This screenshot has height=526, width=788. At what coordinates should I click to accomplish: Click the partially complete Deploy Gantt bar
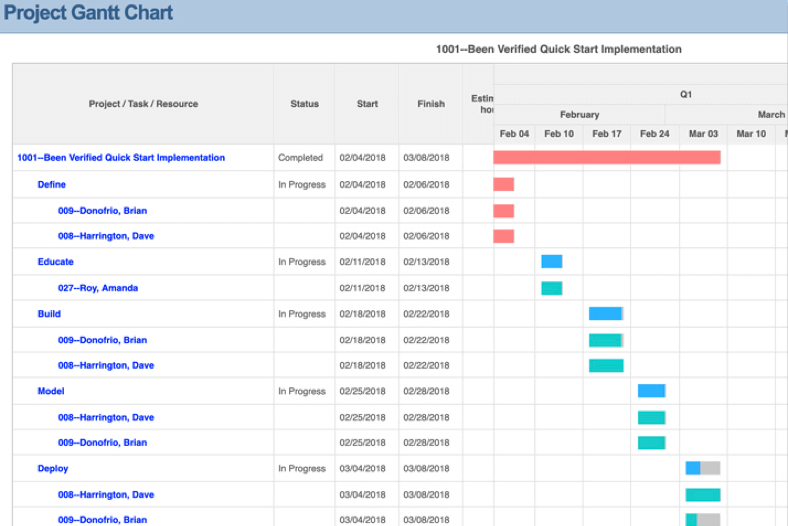(x=703, y=468)
